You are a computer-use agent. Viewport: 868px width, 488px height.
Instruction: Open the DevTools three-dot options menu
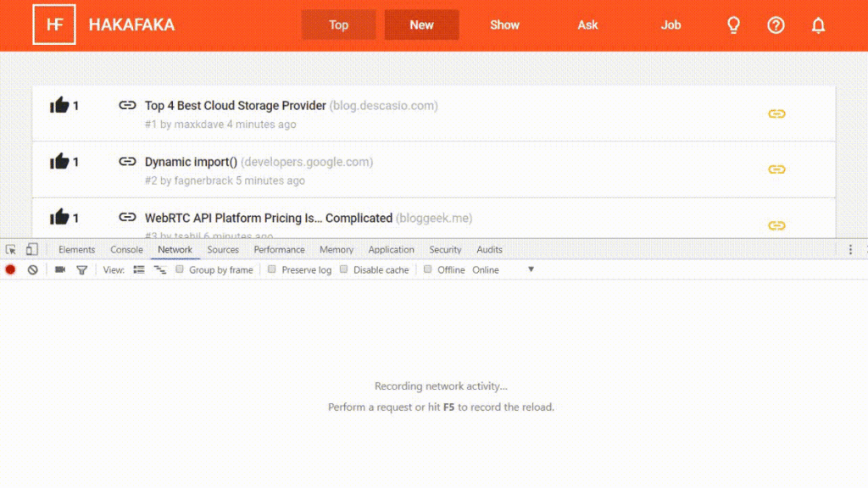pos(850,249)
